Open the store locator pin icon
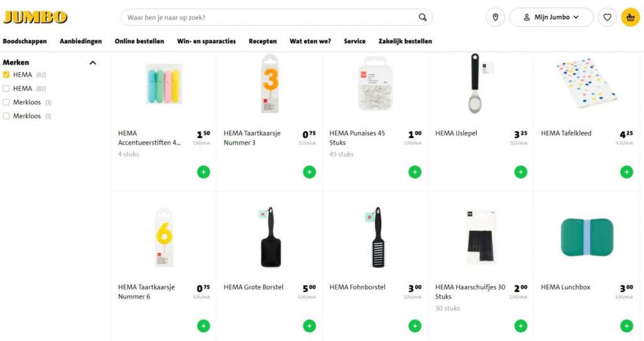Viewport: 644px width, 341px height. click(496, 17)
